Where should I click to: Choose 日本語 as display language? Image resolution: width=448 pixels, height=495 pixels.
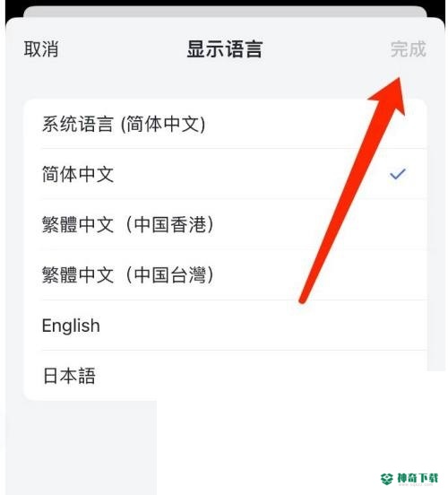[x=225, y=376]
